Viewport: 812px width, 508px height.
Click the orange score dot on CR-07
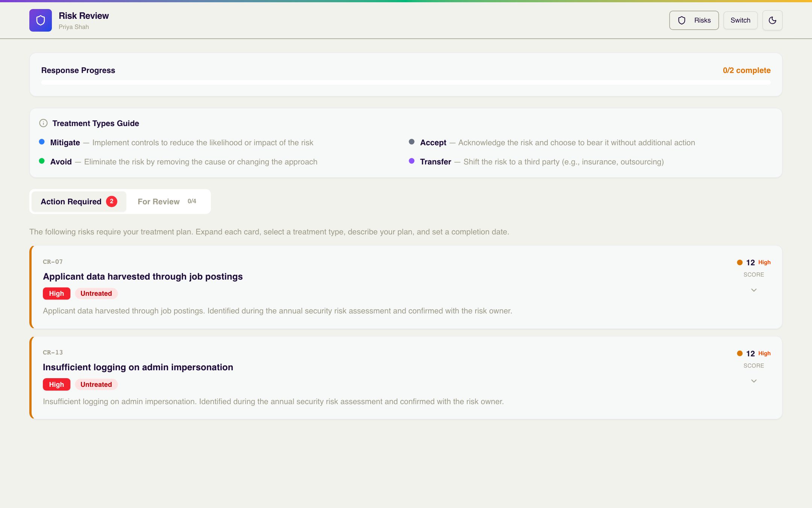tap(740, 263)
